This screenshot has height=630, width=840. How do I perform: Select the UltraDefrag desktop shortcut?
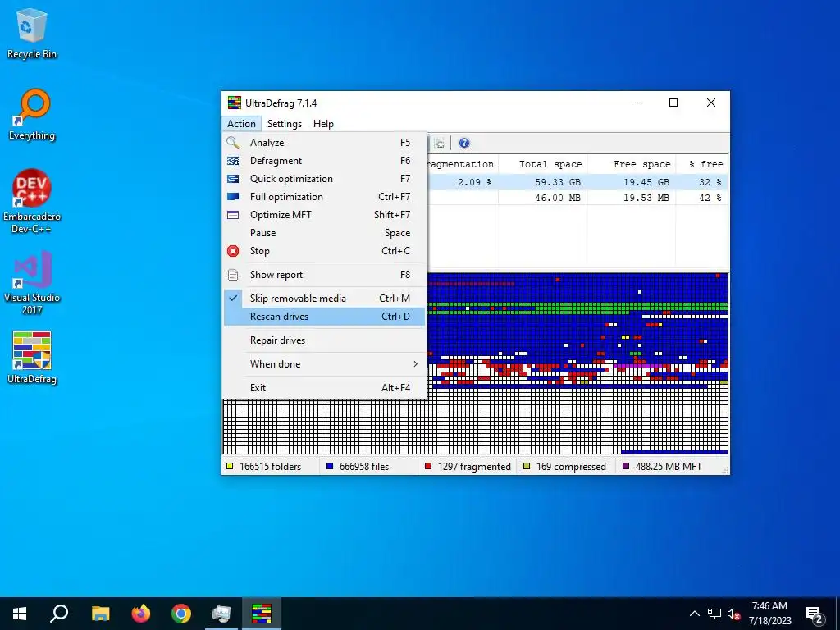[x=32, y=358]
